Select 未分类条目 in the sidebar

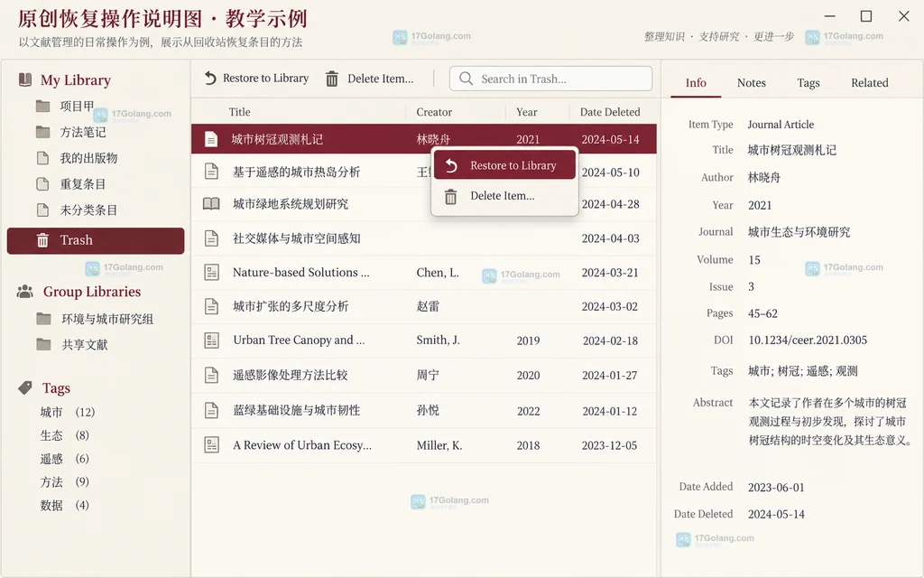pos(88,210)
